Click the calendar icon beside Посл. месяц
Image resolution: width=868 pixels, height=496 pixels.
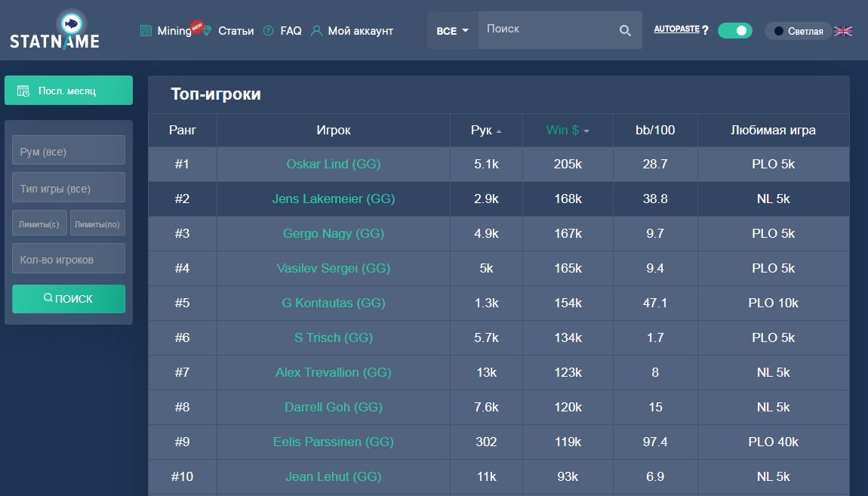coord(23,91)
